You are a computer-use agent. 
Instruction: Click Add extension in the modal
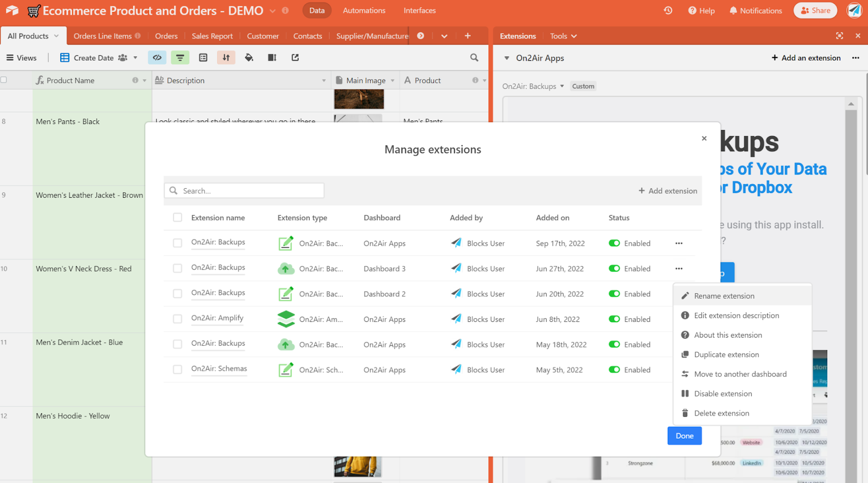pyautogui.click(x=668, y=191)
